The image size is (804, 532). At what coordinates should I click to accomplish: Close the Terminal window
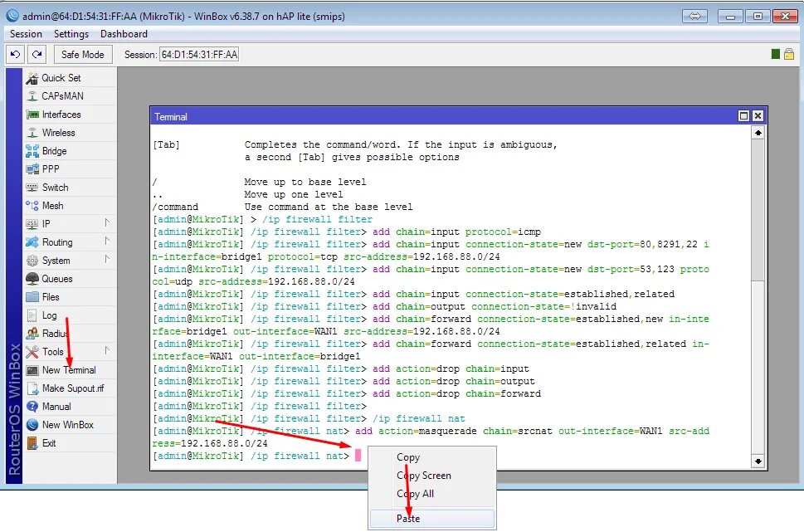tap(758, 116)
